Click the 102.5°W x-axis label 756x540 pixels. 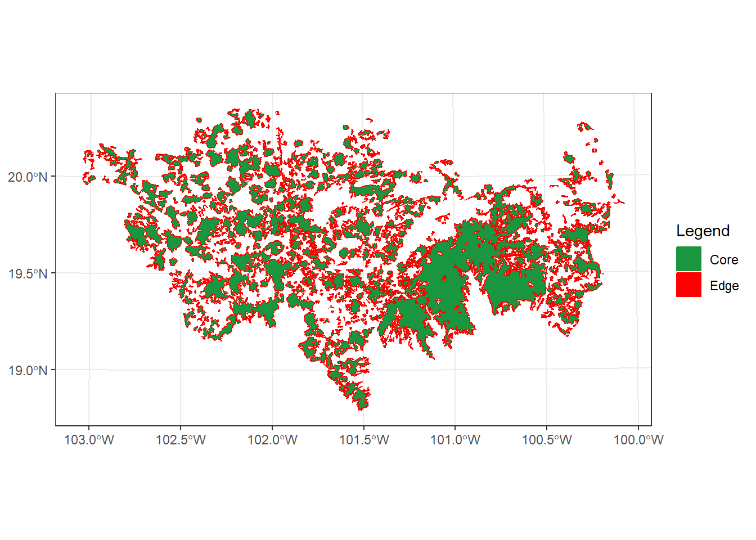pyautogui.click(x=181, y=440)
